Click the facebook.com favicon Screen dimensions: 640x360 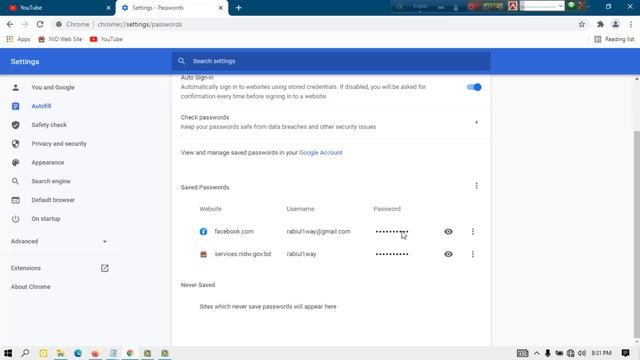pos(203,231)
